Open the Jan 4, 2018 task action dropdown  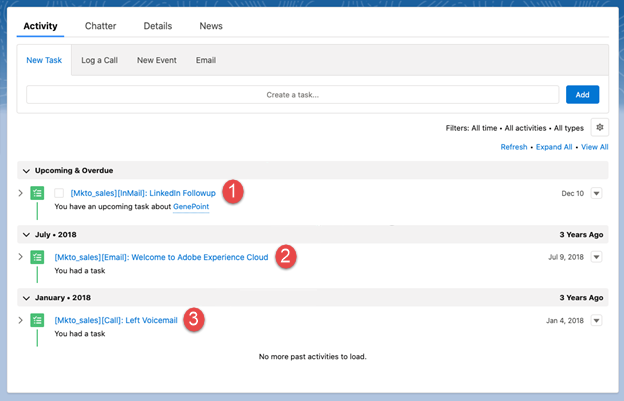click(x=596, y=320)
